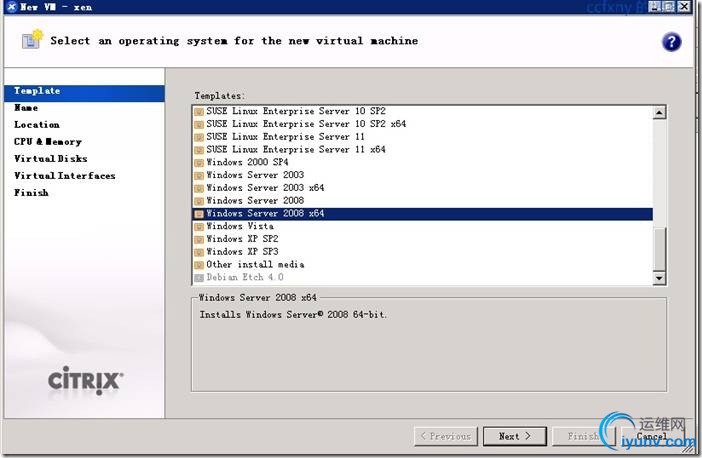Choose SUSE Linux Enterprise Server 11 template

coord(285,137)
